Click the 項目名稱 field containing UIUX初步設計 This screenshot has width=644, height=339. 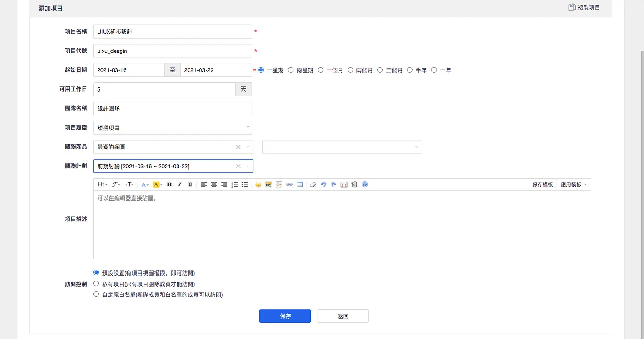click(x=172, y=31)
